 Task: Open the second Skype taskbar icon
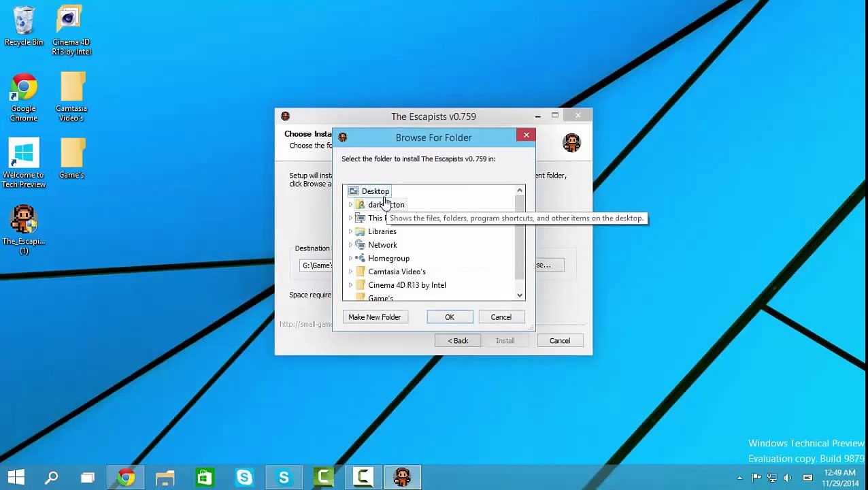[x=284, y=478]
